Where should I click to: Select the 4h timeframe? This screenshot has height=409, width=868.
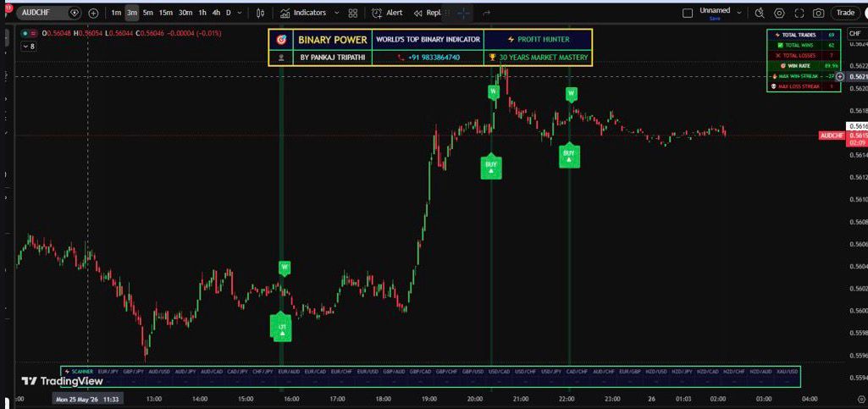216,13
